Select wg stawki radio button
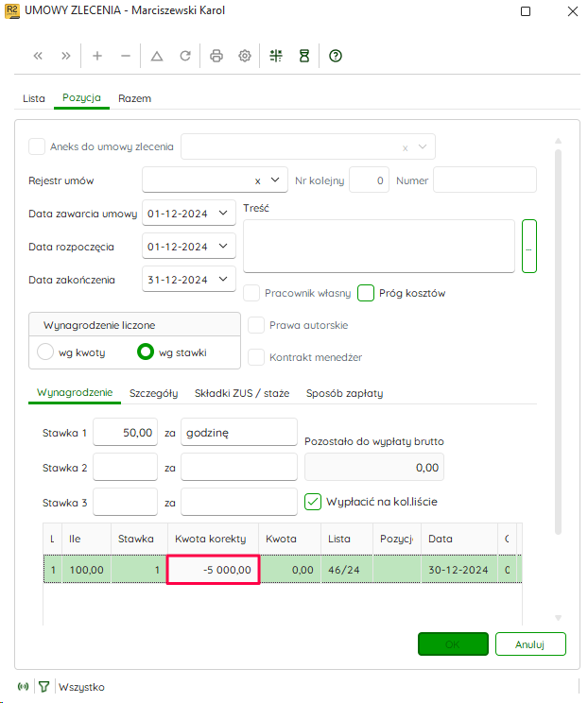This screenshot has height=703, width=588. tap(146, 351)
